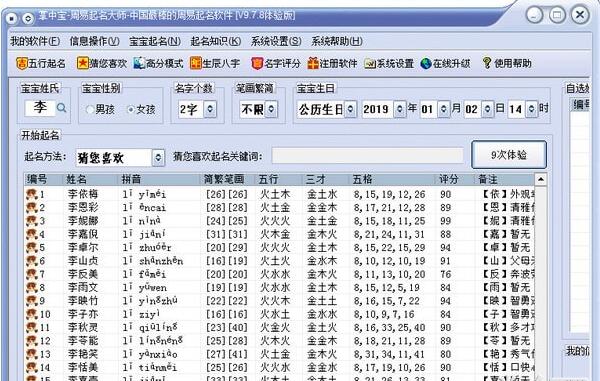The height and width of the screenshot is (381, 600).
Task: Open the 宝宝起名(N) menu
Action: click(155, 41)
